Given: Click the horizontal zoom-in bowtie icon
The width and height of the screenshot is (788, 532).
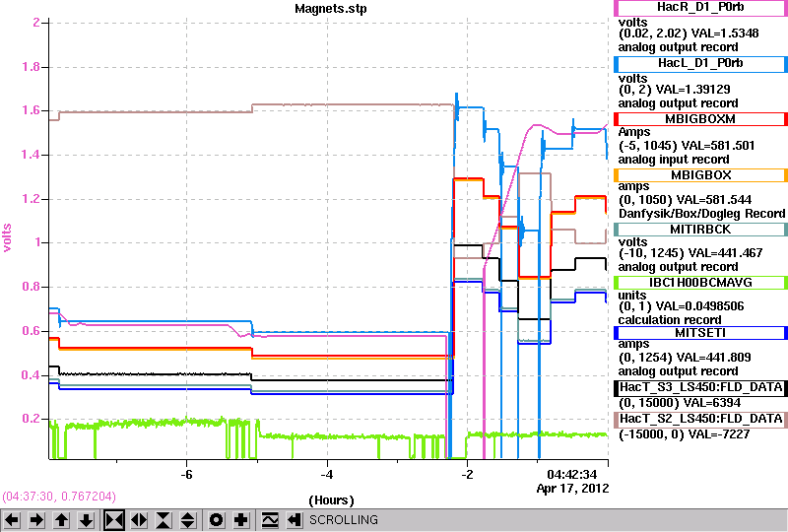Looking at the screenshot, I should 114,520.
